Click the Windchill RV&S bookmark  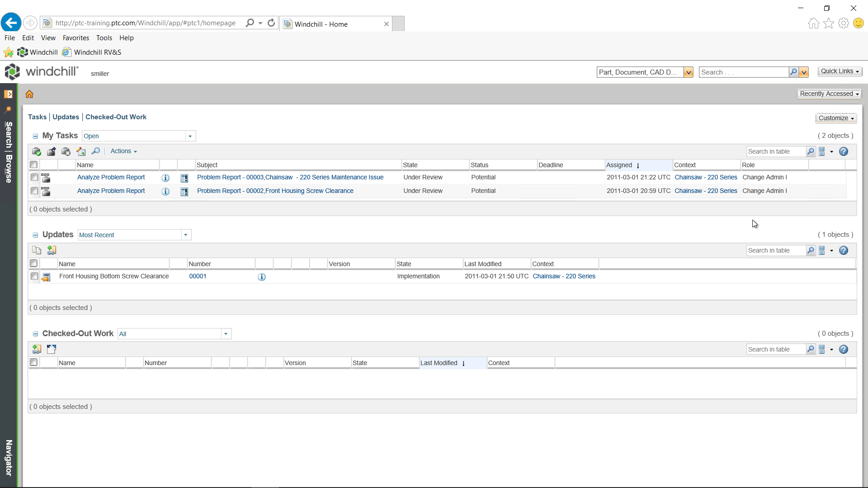point(92,52)
